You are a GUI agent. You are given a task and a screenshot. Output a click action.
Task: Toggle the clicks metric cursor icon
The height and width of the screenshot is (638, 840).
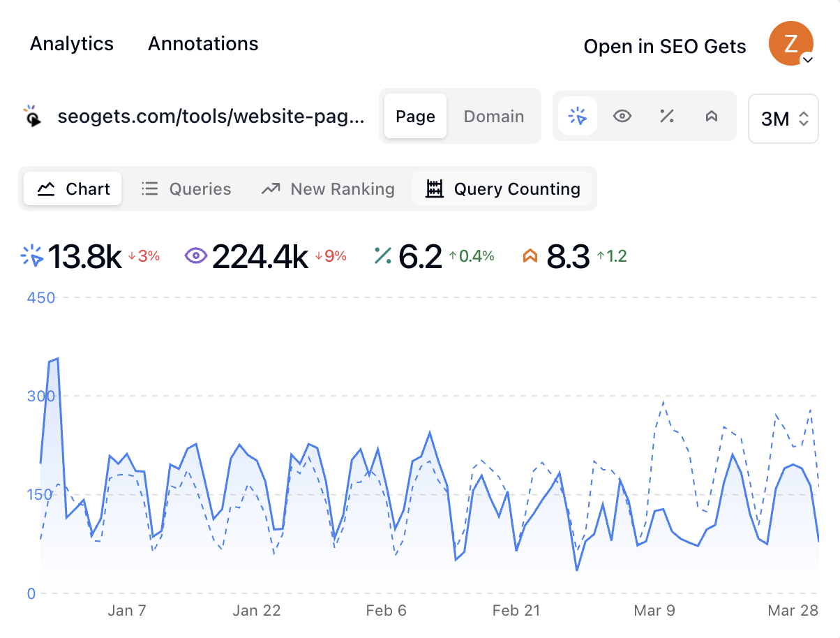tap(578, 116)
